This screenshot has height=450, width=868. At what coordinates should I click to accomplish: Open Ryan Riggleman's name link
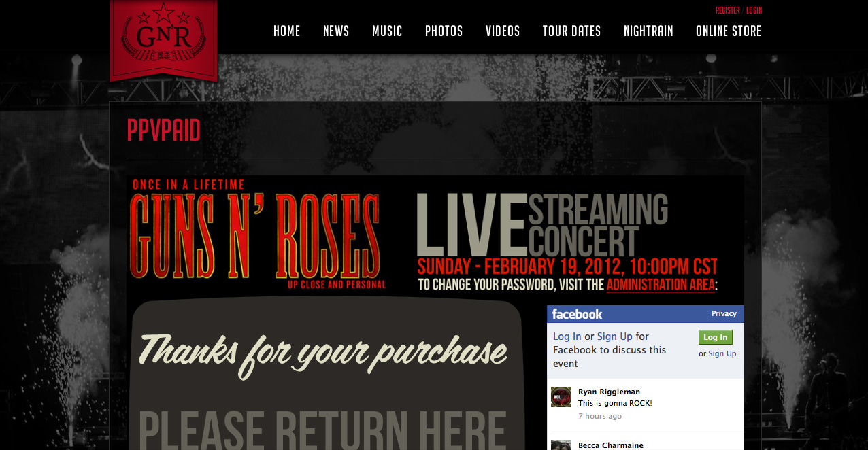(609, 392)
